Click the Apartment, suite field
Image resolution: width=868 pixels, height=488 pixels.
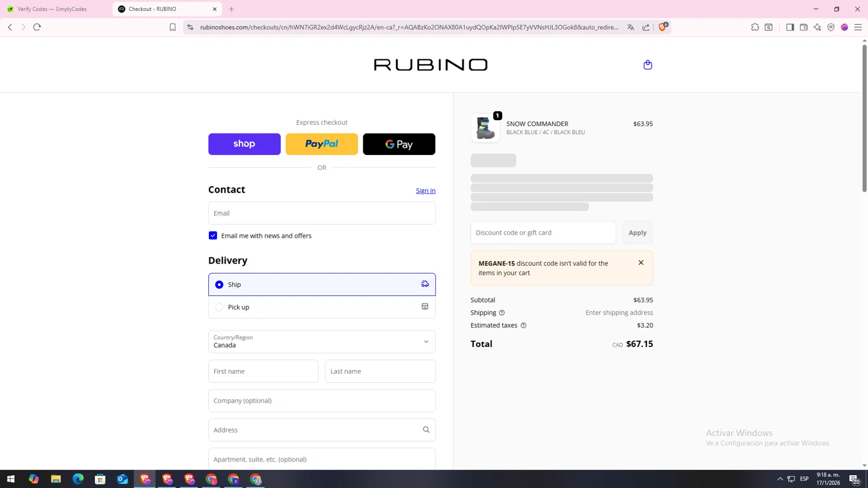tap(322, 459)
